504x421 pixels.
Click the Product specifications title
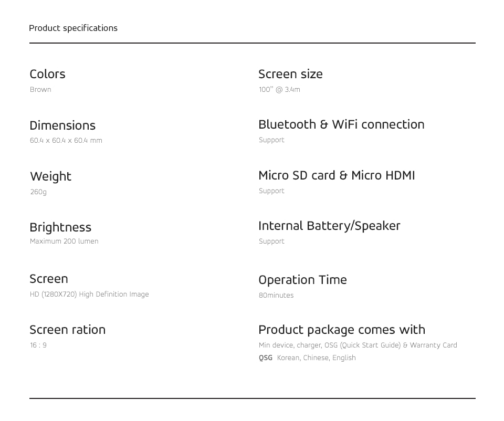click(x=73, y=28)
